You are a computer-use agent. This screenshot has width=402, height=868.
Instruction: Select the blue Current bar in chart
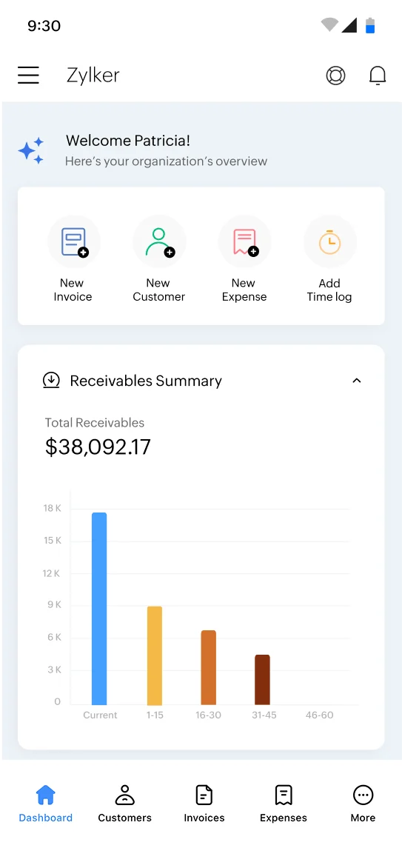coord(99,608)
